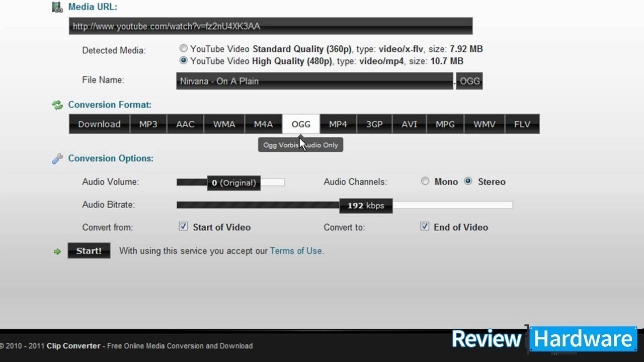Select the OGG format tab
The image size is (644, 362).
301,124
